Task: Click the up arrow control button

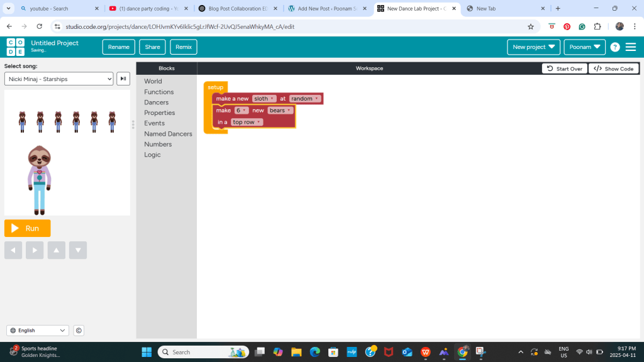Action: 57,250
